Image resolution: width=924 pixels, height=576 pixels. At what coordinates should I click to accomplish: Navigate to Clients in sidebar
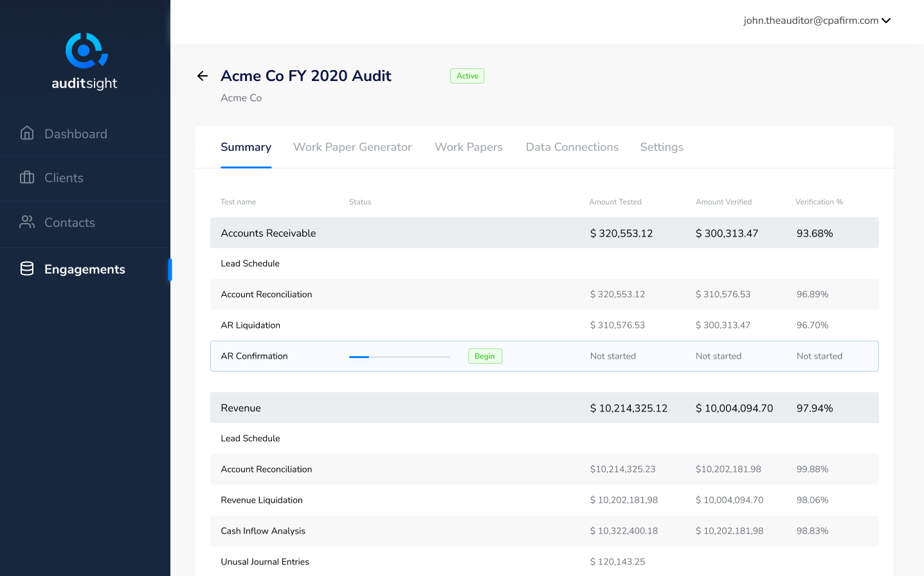point(64,178)
